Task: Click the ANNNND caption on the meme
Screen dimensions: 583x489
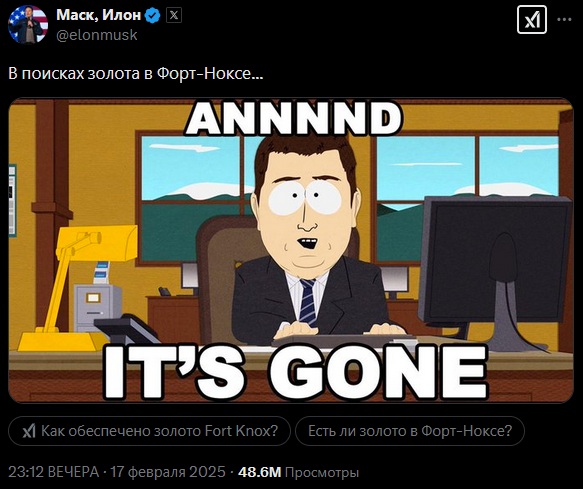Action: coord(293,118)
